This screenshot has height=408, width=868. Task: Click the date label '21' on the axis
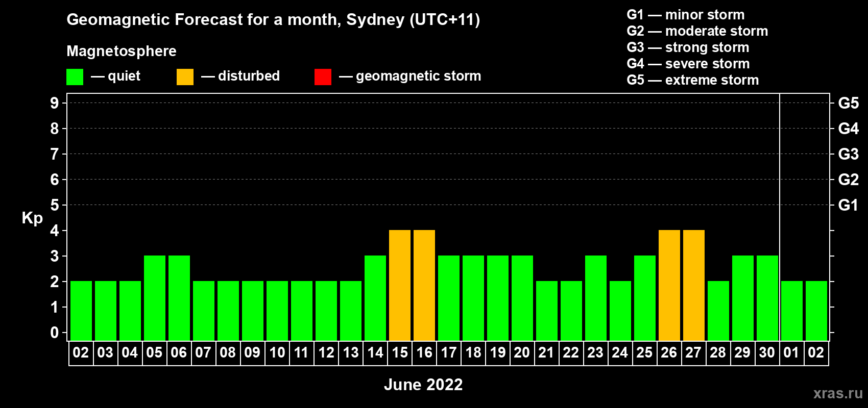546,352
